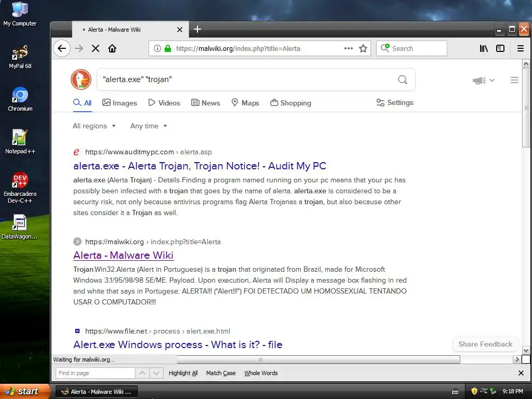Open site information icon in address bar
Image resolution: width=532 pixels, height=399 pixels.
coord(157,48)
